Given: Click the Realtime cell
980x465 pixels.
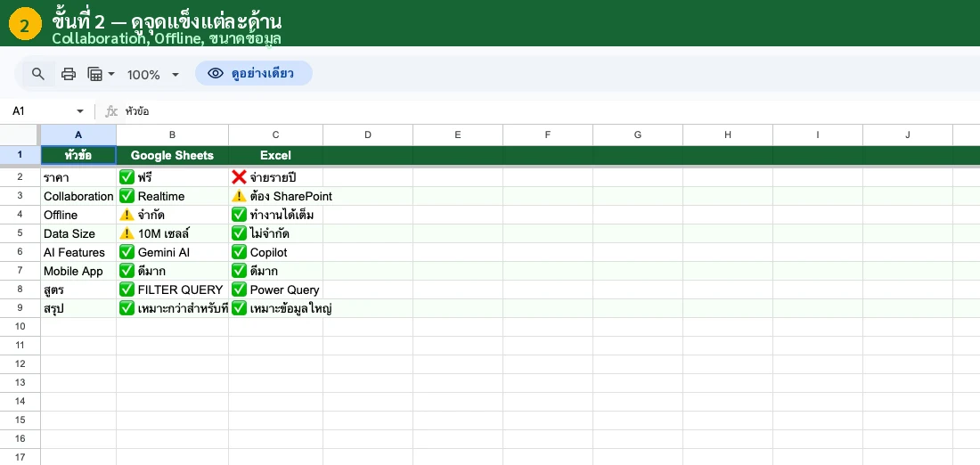Looking at the screenshot, I should click(x=173, y=196).
